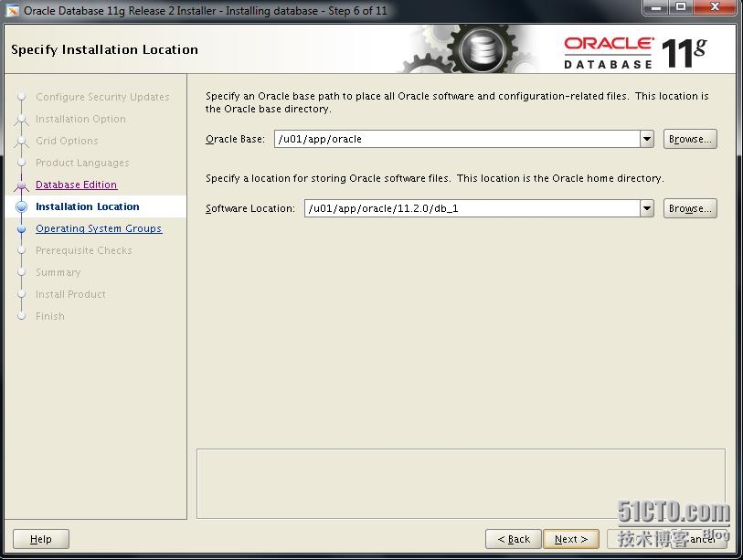Click the Finish step label
Viewport: 743px width, 560px height.
[x=50, y=316]
